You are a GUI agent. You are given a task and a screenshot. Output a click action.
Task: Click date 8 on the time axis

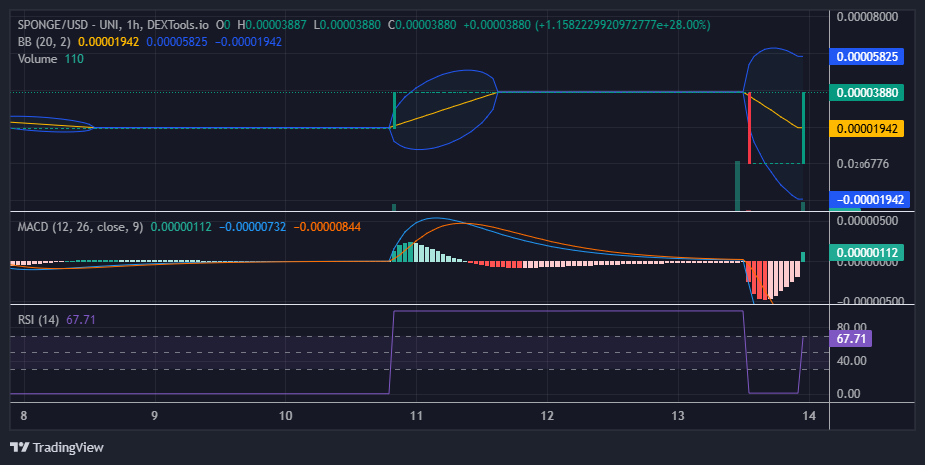pyautogui.click(x=24, y=415)
